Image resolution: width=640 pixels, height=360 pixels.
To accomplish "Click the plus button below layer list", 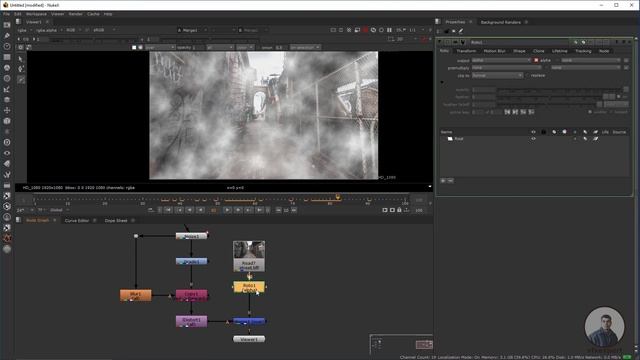I will coord(443,180).
